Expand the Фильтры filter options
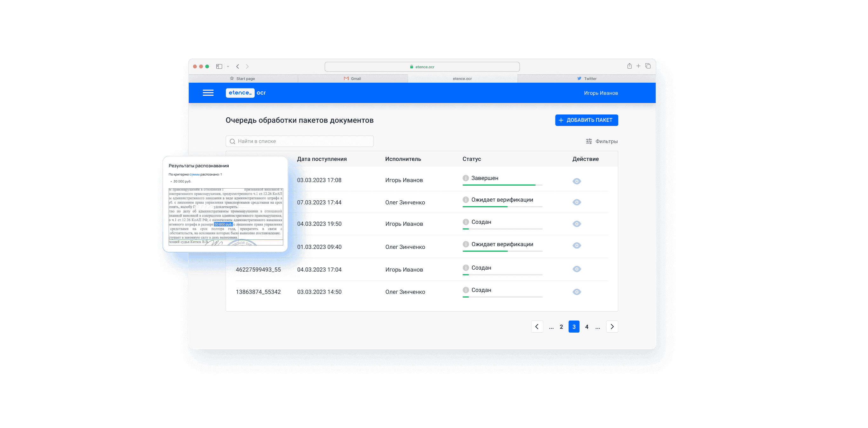This screenshot has width=868, height=428. (x=602, y=141)
